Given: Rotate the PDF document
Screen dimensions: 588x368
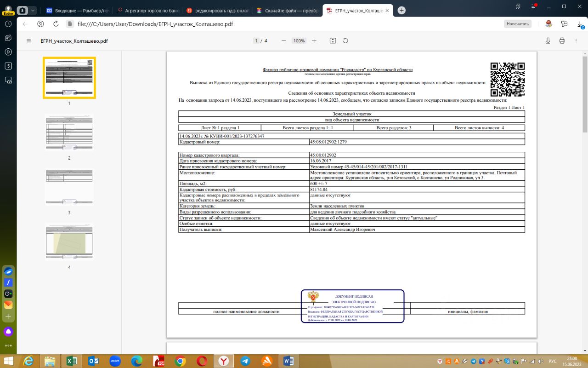Looking at the screenshot, I should pos(345,41).
